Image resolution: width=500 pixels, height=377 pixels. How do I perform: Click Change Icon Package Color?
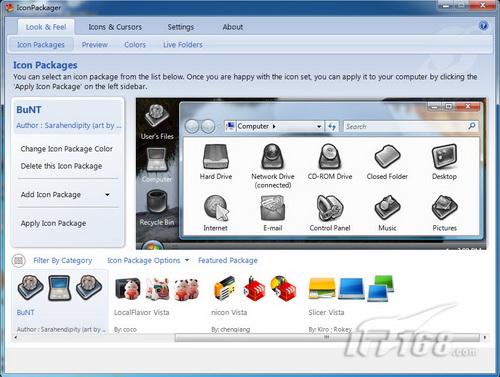tap(67, 149)
